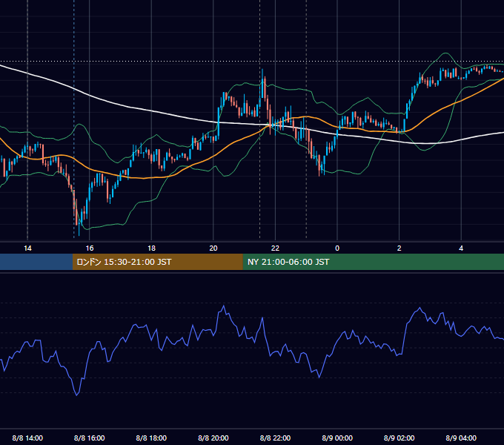Click the hour label 4 on the price chart axis
This screenshot has width=504, height=445.
[461, 248]
